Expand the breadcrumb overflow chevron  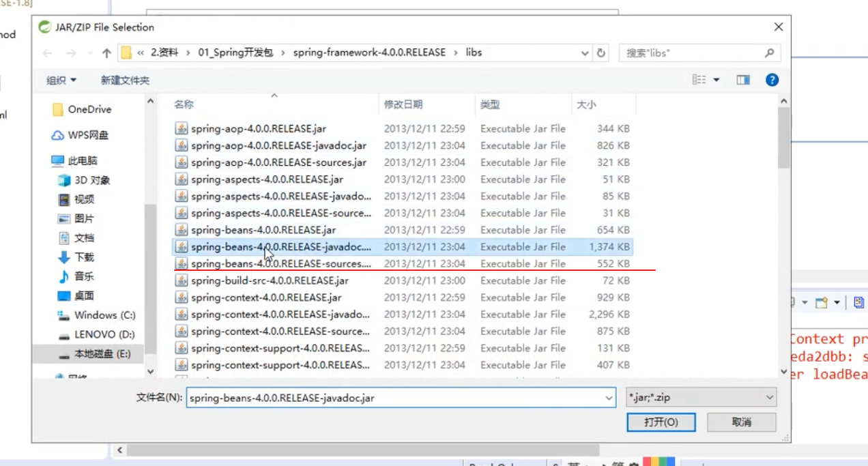coord(140,53)
